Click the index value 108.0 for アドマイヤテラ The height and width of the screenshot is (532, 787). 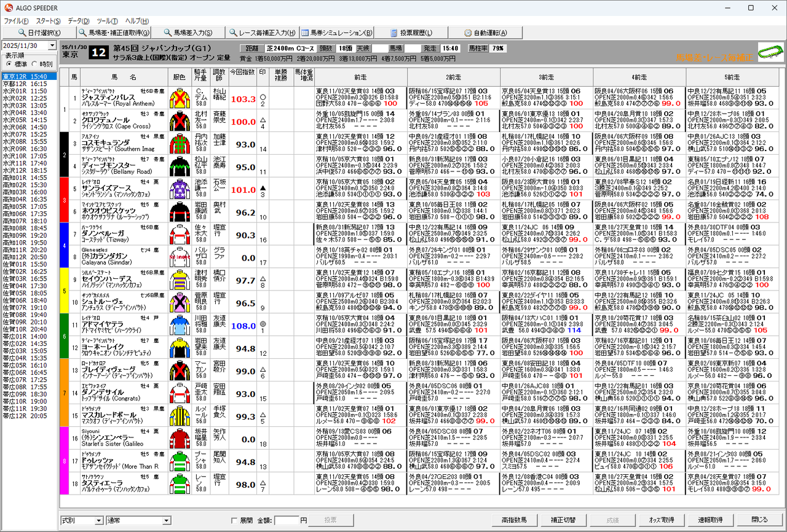[243, 326]
